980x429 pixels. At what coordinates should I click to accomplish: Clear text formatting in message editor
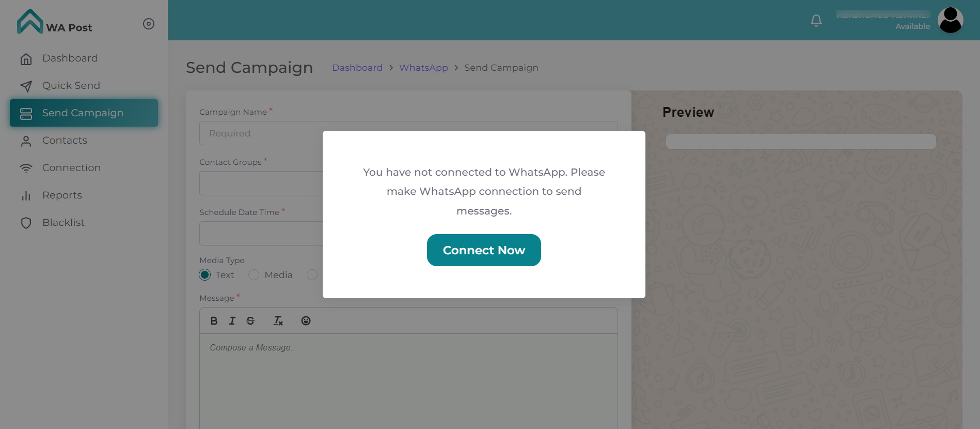[x=278, y=321]
